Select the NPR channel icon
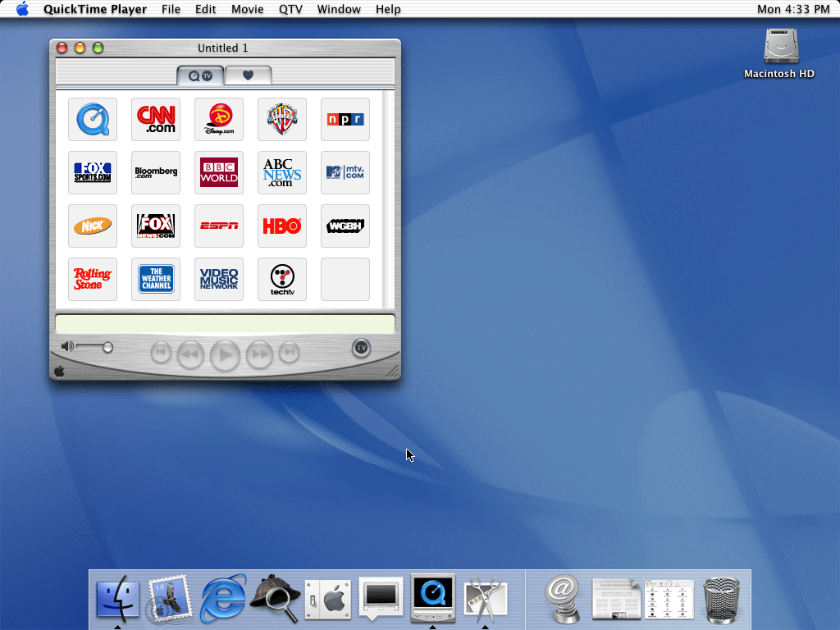The width and height of the screenshot is (840, 630). [x=345, y=120]
